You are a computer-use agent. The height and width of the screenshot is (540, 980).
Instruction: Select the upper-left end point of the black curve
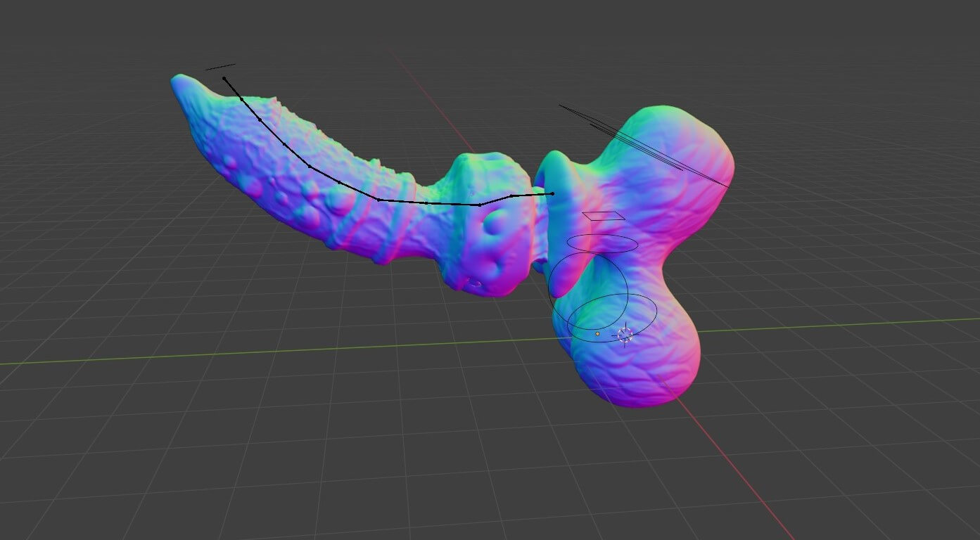point(224,78)
